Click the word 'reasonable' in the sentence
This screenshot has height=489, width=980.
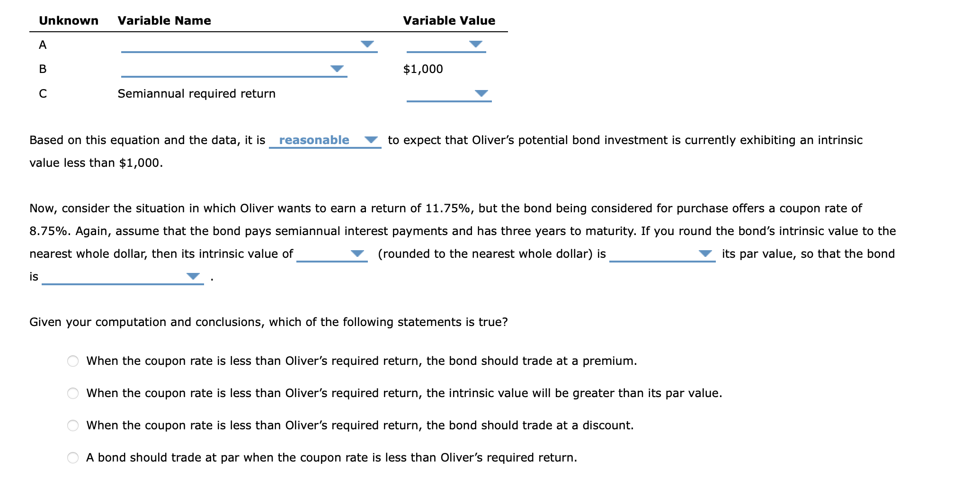pos(314,140)
